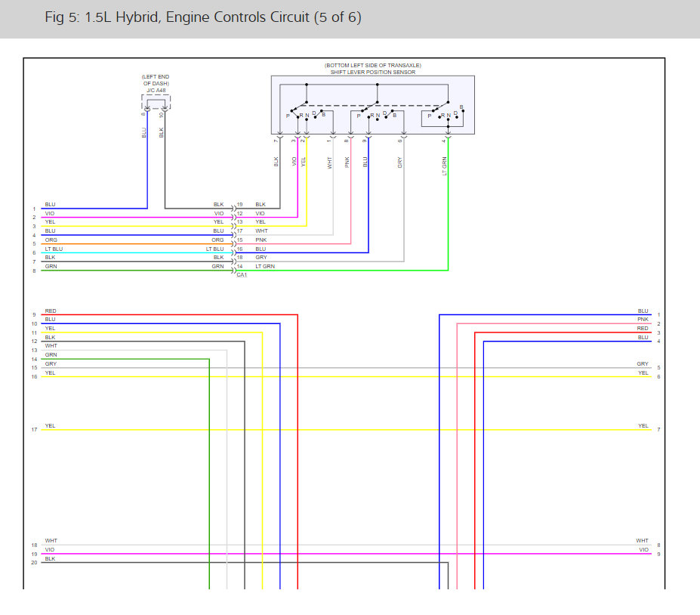Click the SHIFT LEVER POSITION SENSOR label
The width and height of the screenshot is (700, 615).
click(x=373, y=73)
